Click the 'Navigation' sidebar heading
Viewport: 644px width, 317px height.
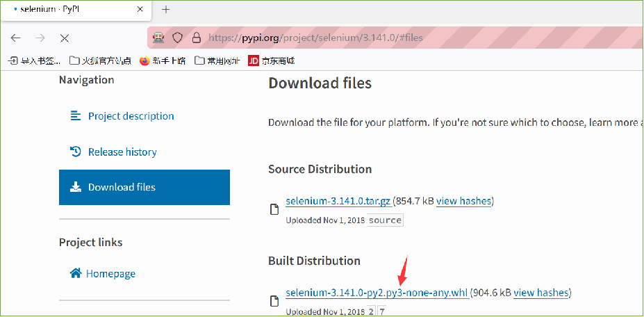coord(87,80)
